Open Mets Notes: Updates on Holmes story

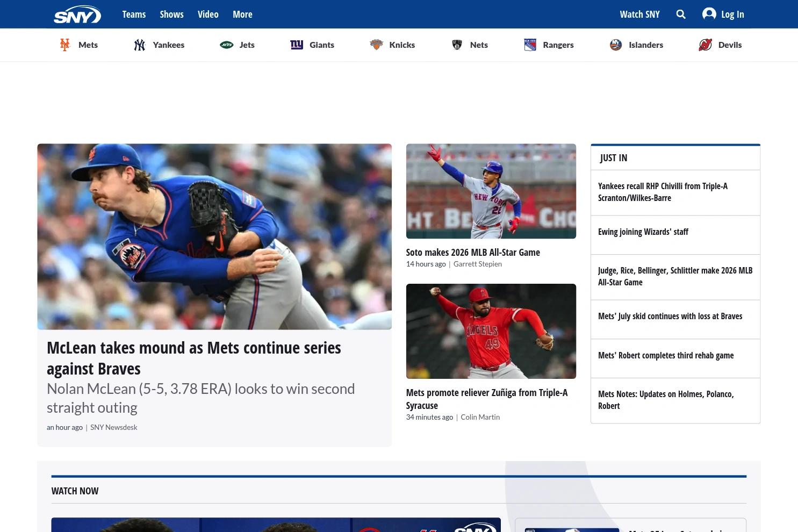[x=666, y=400]
